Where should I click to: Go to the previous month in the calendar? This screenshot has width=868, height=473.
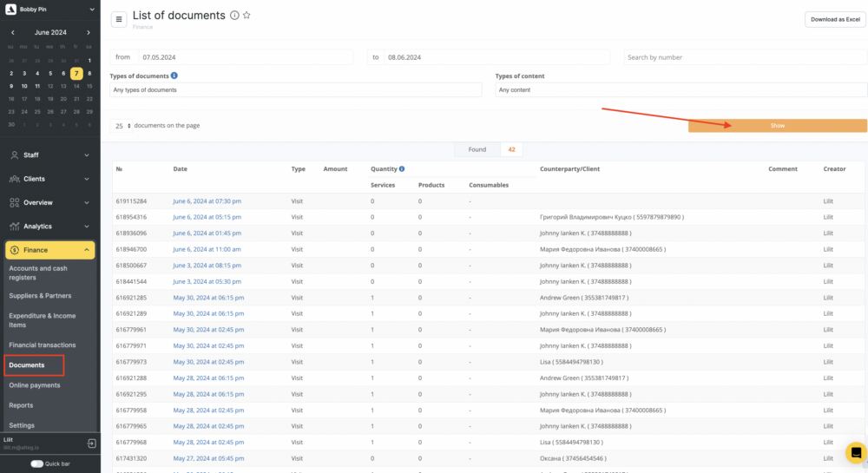[13, 33]
